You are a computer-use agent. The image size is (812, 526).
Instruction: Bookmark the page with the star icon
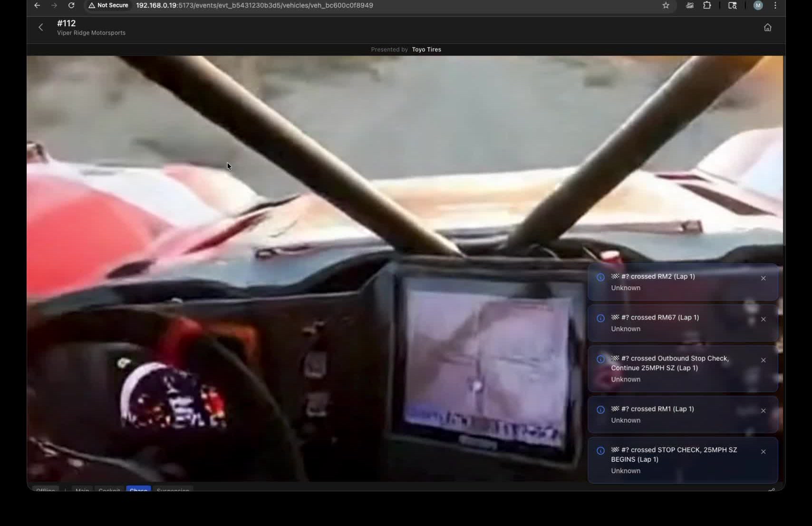(x=666, y=6)
